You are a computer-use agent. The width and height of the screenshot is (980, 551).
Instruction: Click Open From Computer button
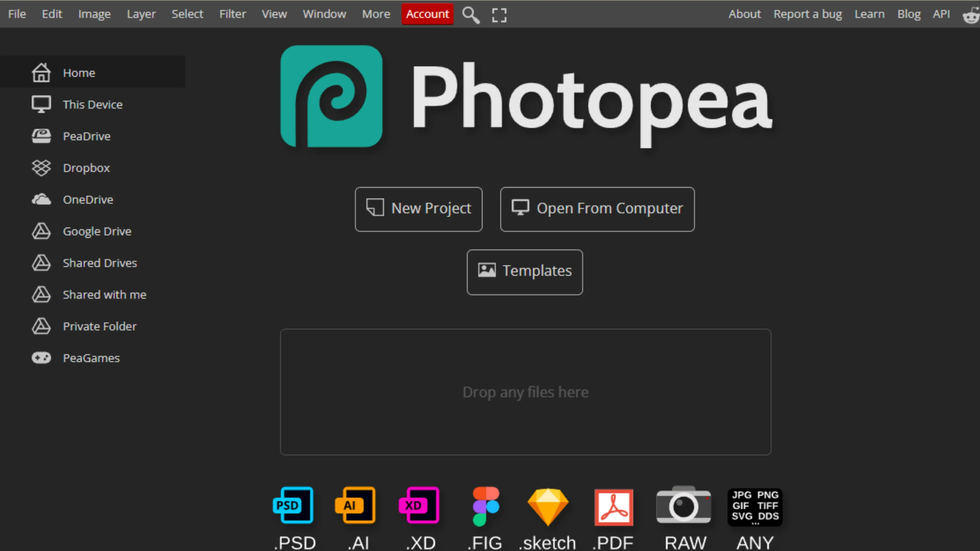(597, 209)
